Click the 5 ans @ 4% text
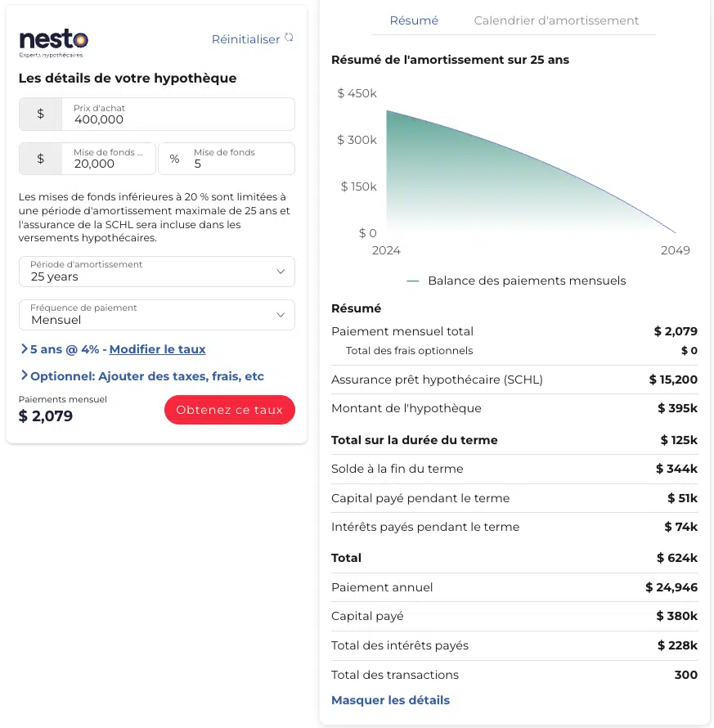 65,349
